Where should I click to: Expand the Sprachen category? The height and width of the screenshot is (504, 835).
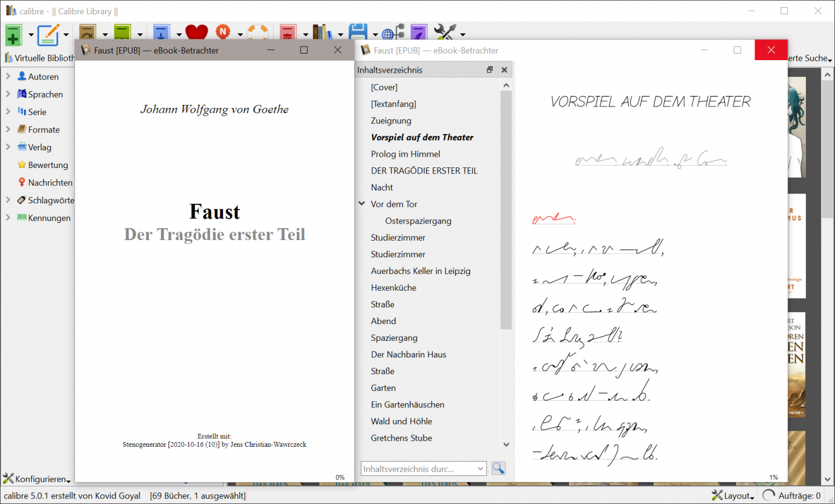(x=8, y=94)
